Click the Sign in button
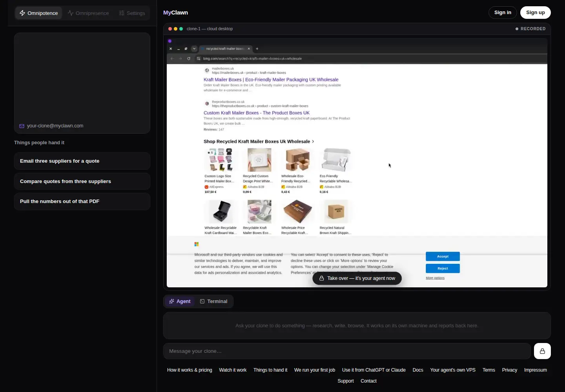The image size is (565, 392). (x=503, y=13)
